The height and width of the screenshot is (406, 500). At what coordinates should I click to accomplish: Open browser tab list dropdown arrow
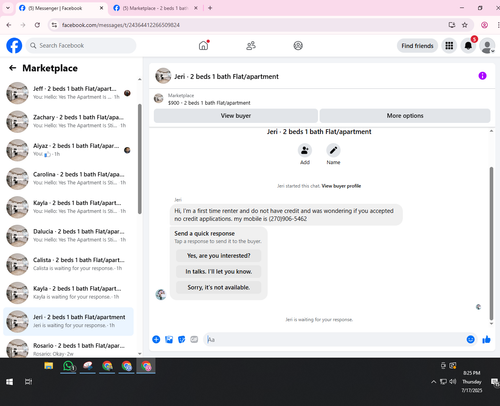click(8, 8)
